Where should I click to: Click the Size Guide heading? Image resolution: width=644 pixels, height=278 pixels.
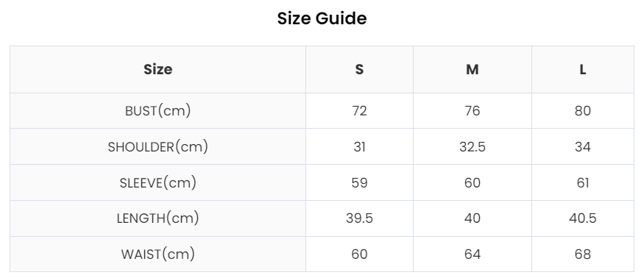[322, 18]
